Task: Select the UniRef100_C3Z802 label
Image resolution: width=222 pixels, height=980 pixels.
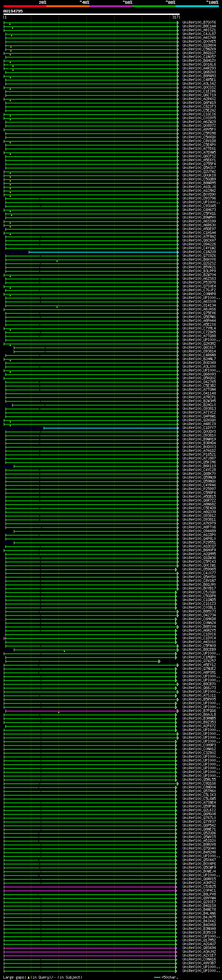Action: pos(199,753)
